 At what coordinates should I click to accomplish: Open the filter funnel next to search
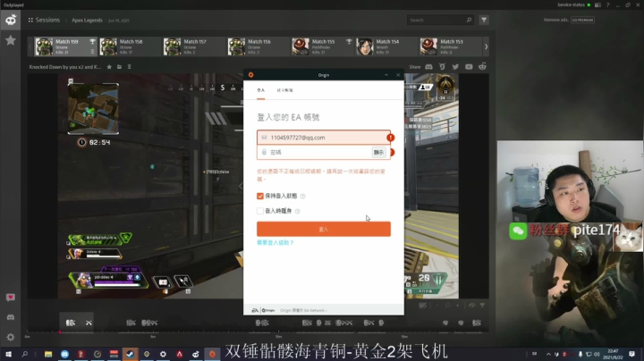[x=484, y=20]
